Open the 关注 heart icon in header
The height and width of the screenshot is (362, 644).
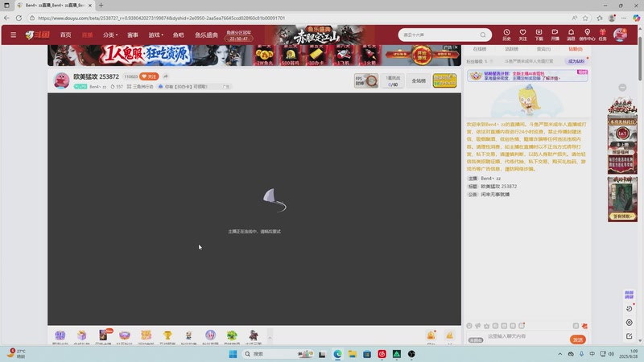522,35
